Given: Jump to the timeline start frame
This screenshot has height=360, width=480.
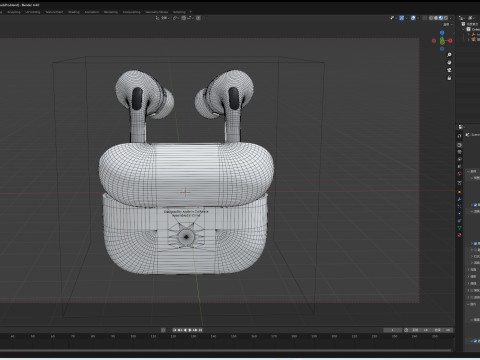Looking at the screenshot, I should [174, 330].
